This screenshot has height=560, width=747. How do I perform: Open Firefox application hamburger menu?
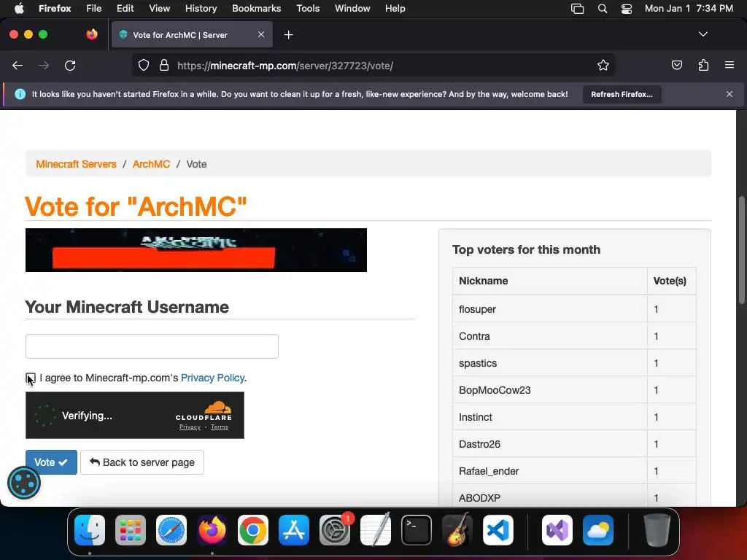729,65
